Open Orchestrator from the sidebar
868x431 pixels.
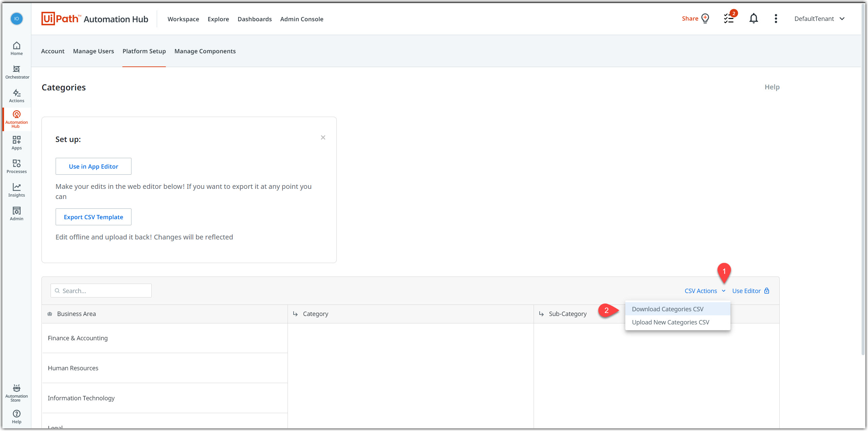17,72
